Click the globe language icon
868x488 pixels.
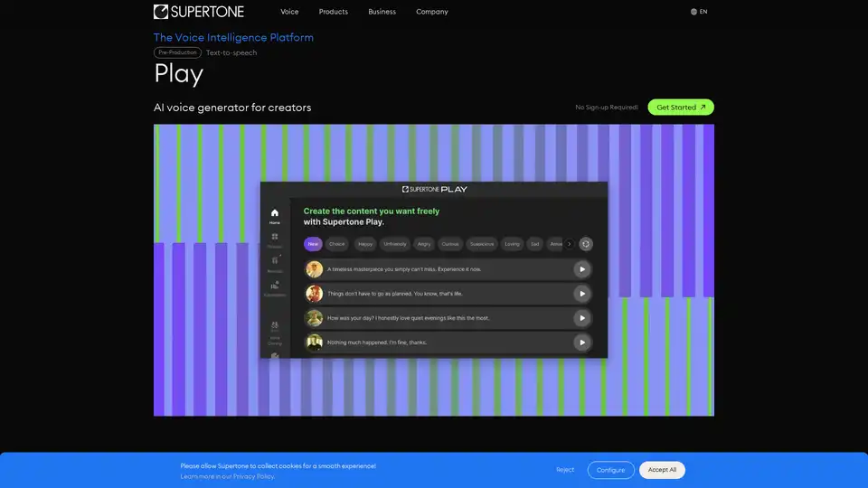click(693, 12)
